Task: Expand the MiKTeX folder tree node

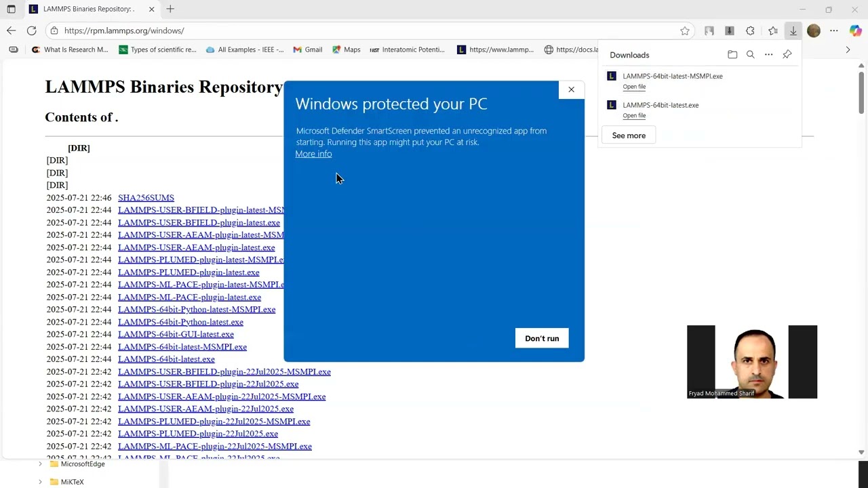Action: [x=40, y=482]
